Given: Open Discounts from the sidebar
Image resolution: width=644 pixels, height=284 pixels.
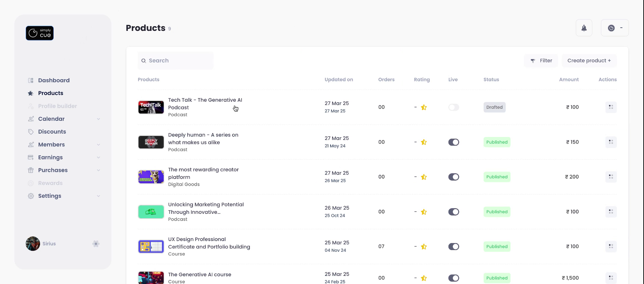Looking at the screenshot, I should point(52,132).
